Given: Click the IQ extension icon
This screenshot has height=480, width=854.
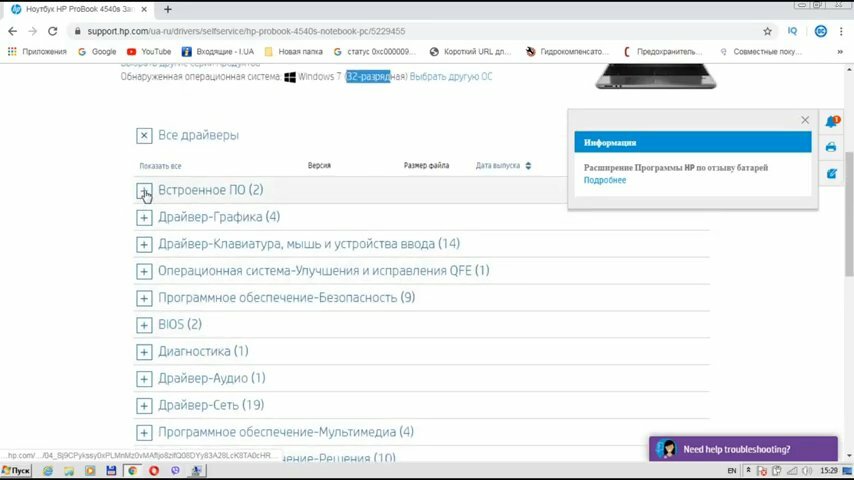Looking at the screenshot, I should point(792,31).
